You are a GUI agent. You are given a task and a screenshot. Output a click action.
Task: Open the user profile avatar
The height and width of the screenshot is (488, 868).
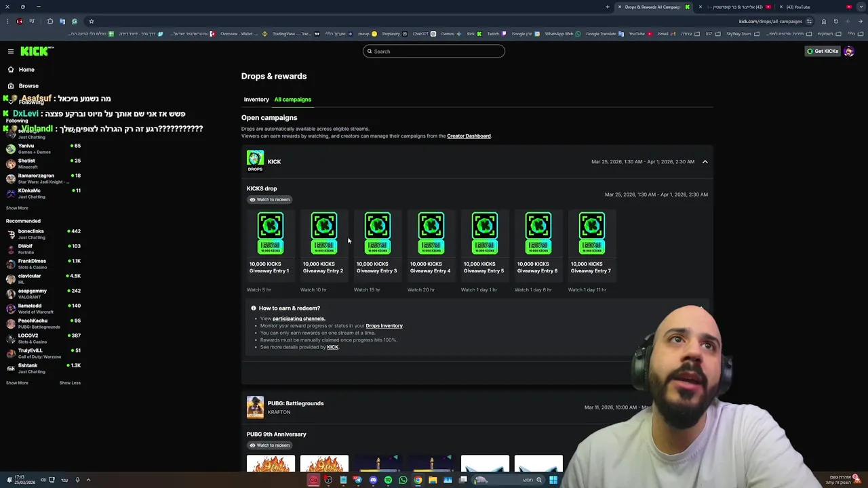point(849,52)
